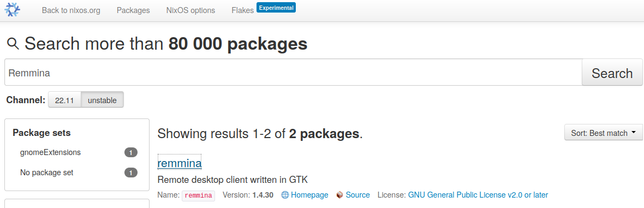644x208 pixels.
Task: Select the 22.11 channel
Action: click(x=64, y=100)
